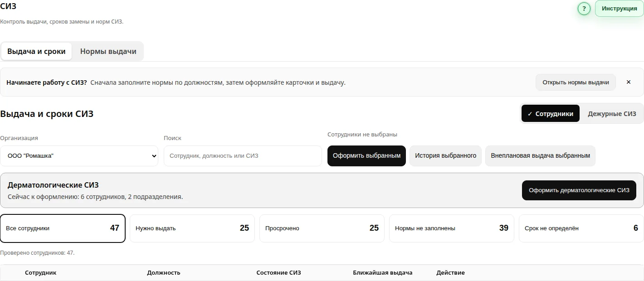Click the Ближайшая выдача column header
Image resolution: width=644 pixels, height=281 pixels.
[383, 273]
